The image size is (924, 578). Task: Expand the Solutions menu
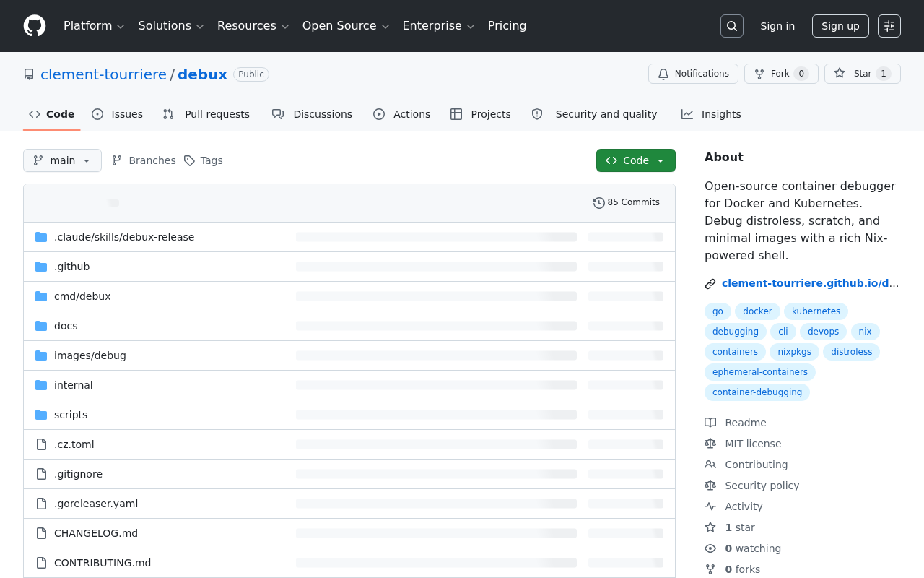click(x=171, y=26)
